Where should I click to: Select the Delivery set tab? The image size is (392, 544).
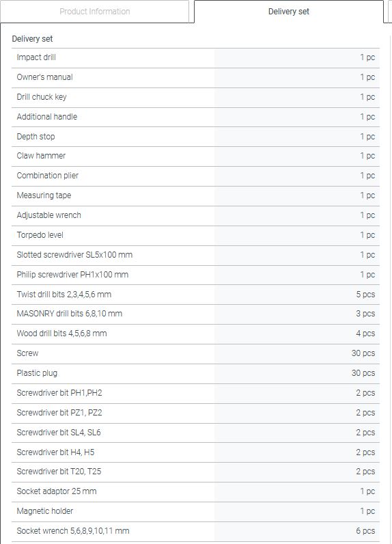click(289, 12)
